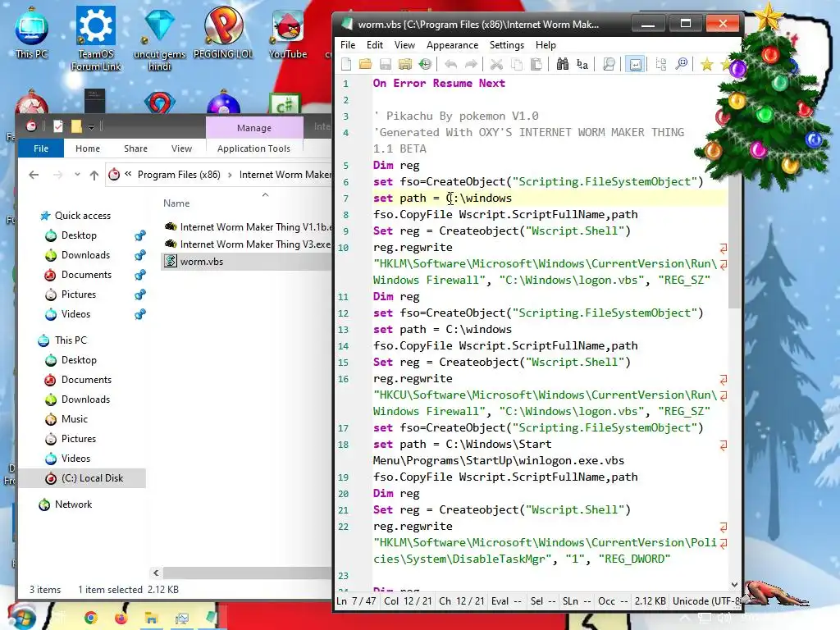Open the Appearance menu
840x630 pixels.
pyautogui.click(x=452, y=45)
